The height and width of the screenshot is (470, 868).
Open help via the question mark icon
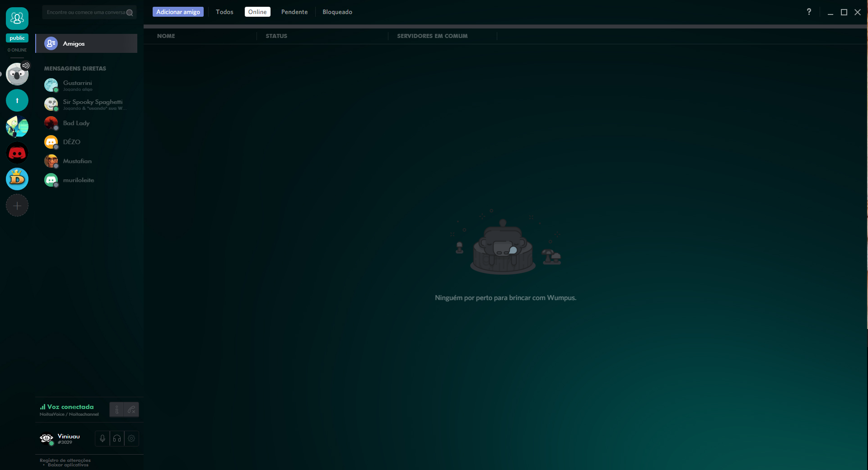pyautogui.click(x=809, y=12)
